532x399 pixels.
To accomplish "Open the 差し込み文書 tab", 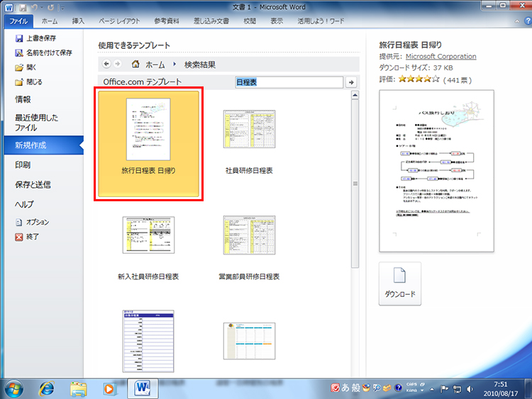I will pos(211,21).
